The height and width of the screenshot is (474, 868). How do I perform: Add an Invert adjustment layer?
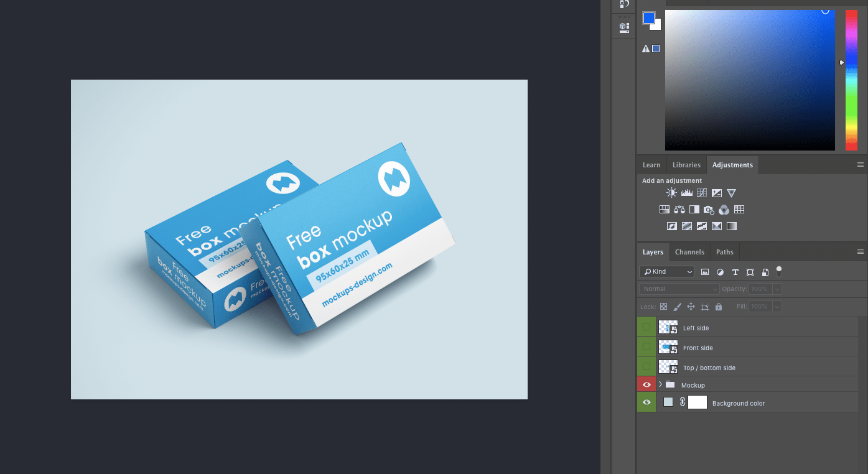point(671,226)
